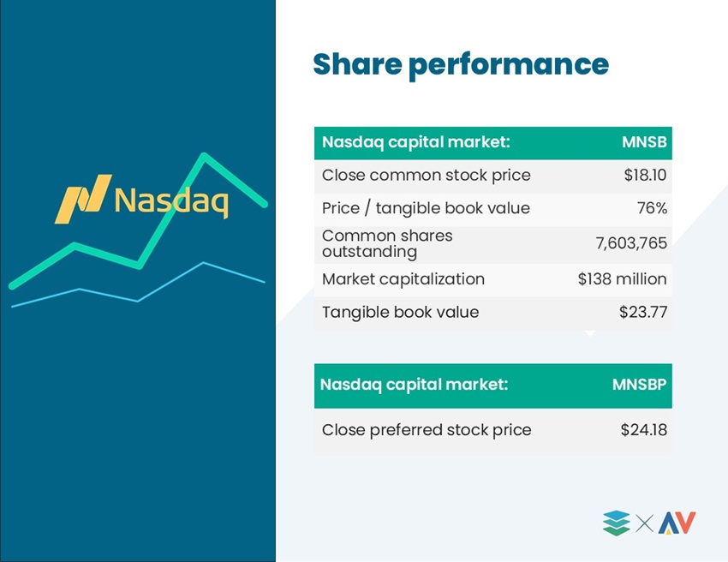Click the X symbol between logos

[x=644, y=523]
